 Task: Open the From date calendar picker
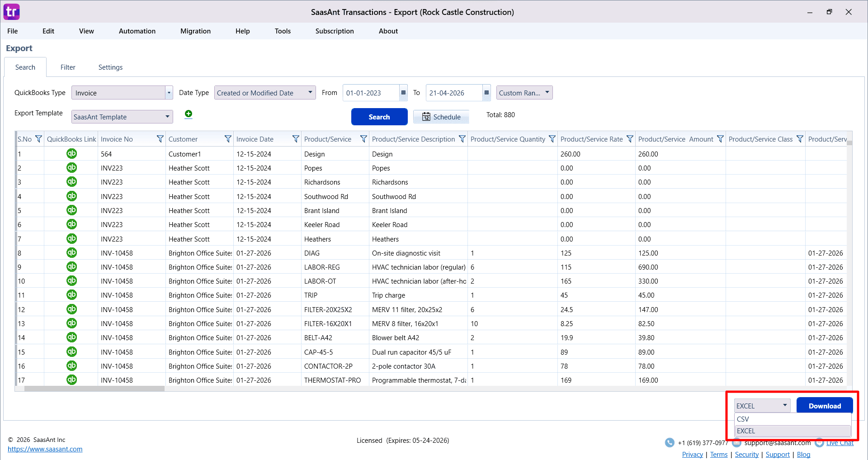pos(403,93)
